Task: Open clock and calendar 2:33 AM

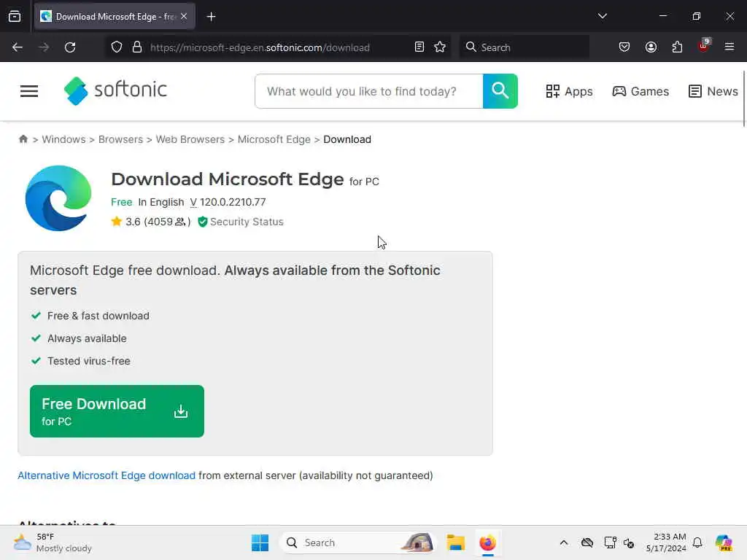Action: coord(666,542)
